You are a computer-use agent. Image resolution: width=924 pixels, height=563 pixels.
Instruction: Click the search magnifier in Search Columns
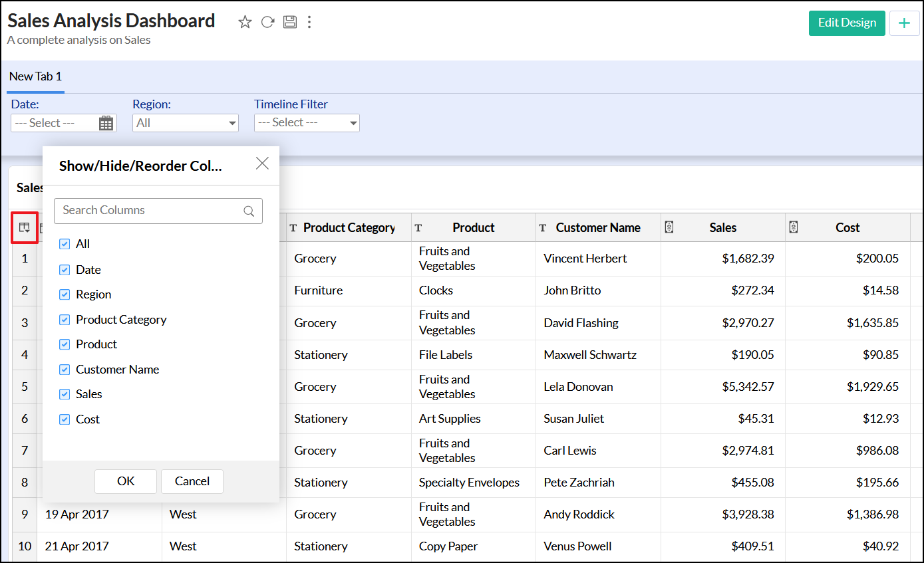point(249,211)
